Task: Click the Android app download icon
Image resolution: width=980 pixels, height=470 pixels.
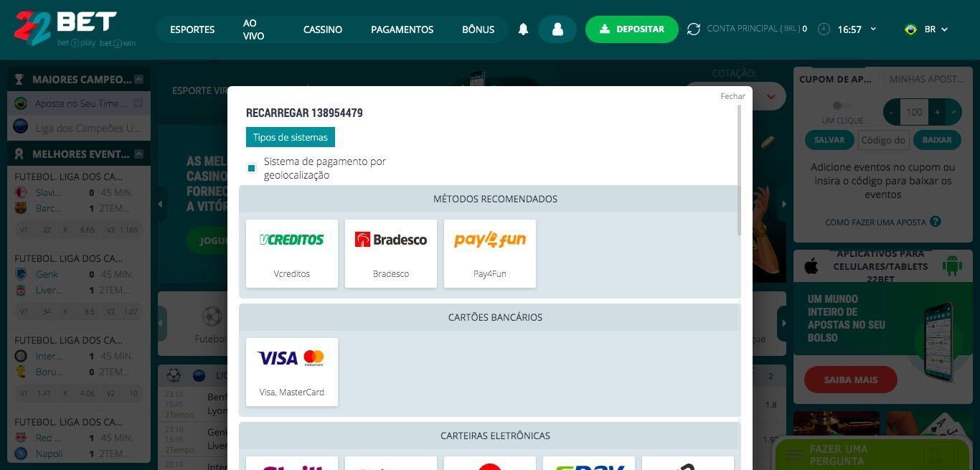Action: coord(952,266)
